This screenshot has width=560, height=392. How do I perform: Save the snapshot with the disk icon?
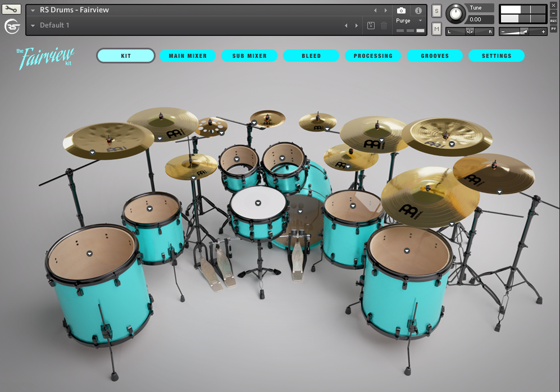click(x=371, y=25)
